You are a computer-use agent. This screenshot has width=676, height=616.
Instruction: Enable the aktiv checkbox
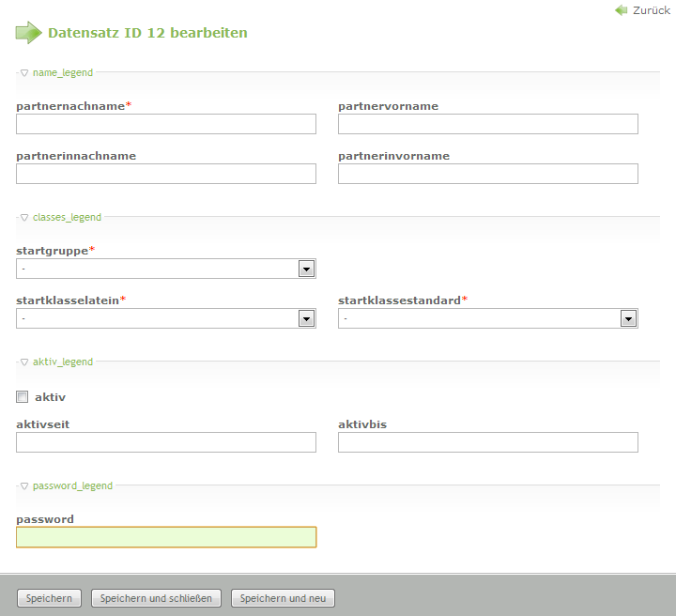click(x=23, y=397)
